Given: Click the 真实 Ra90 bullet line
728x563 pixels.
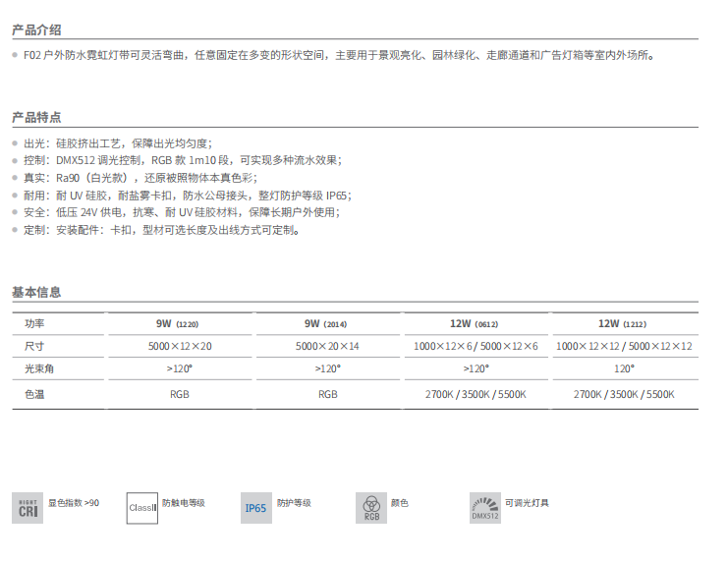Looking at the screenshot, I should tap(140, 178).
